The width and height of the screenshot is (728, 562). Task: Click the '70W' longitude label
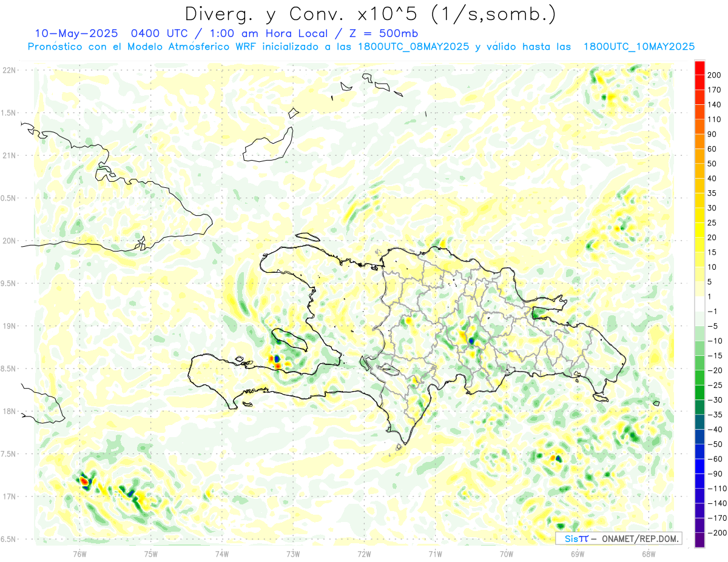pyautogui.click(x=506, y=554)
